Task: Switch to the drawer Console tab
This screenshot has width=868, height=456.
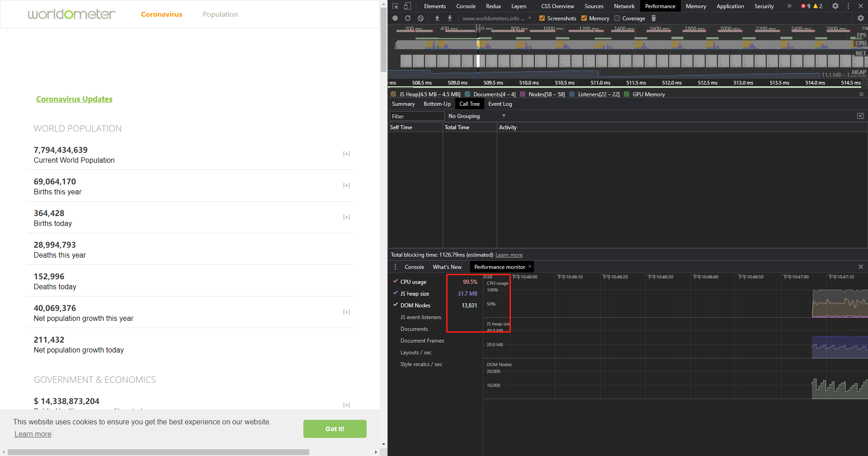Action: coord(414,267)
